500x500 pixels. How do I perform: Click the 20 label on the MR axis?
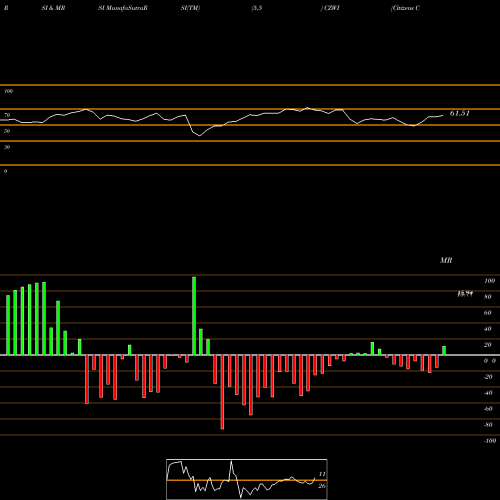point(488,345)
